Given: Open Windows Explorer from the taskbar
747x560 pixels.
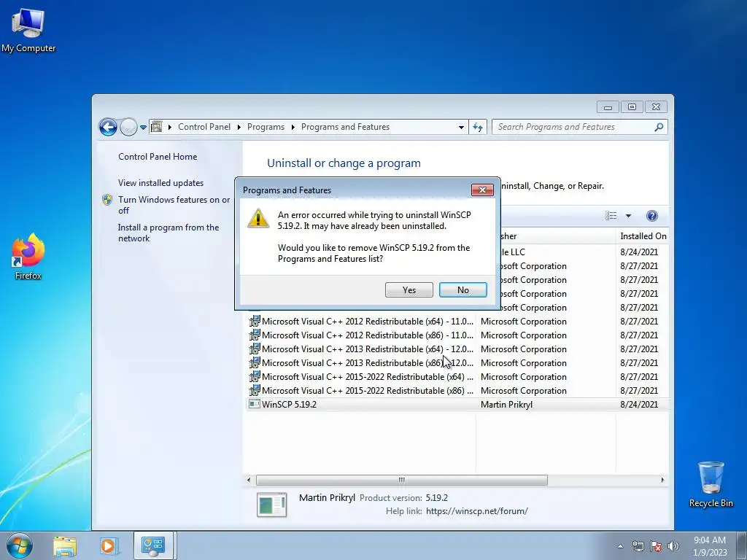Looking at the screenshot, I should [64, 546].
